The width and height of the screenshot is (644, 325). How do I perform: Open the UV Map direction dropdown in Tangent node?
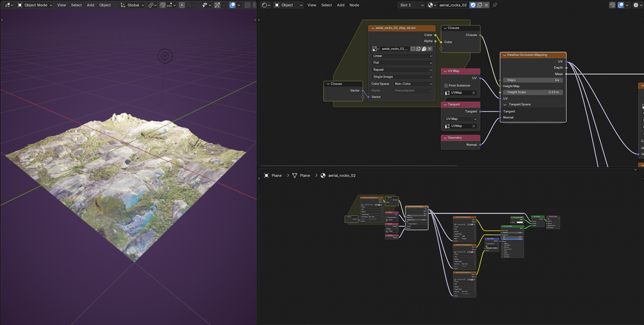click(461, 119)
